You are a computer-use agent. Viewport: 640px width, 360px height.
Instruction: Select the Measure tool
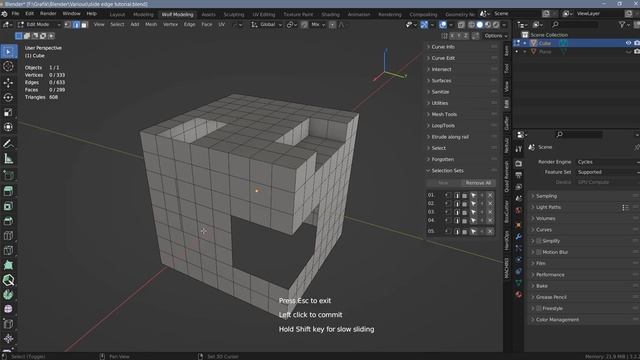[x=8, y=158]
